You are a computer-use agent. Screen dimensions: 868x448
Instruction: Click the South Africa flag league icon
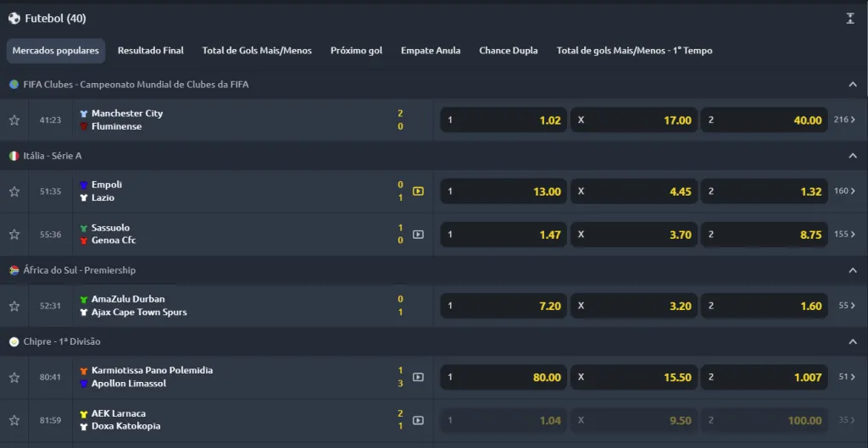(x=14, y=270)
